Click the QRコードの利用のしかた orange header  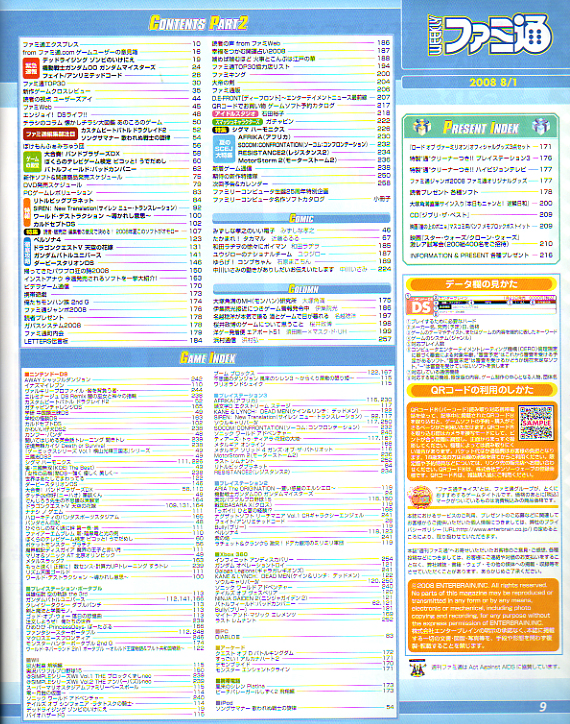[x=482, y=390]
